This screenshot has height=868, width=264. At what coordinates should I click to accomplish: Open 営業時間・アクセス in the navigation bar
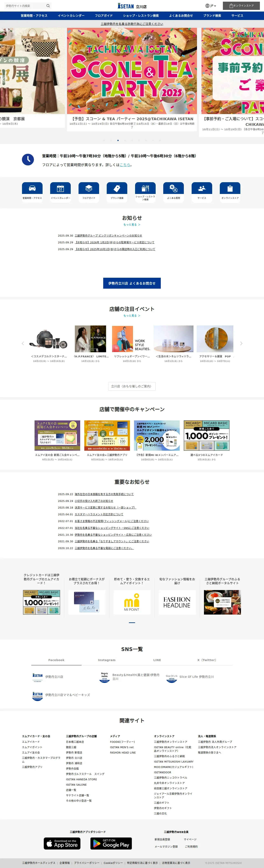pos(34,15)
